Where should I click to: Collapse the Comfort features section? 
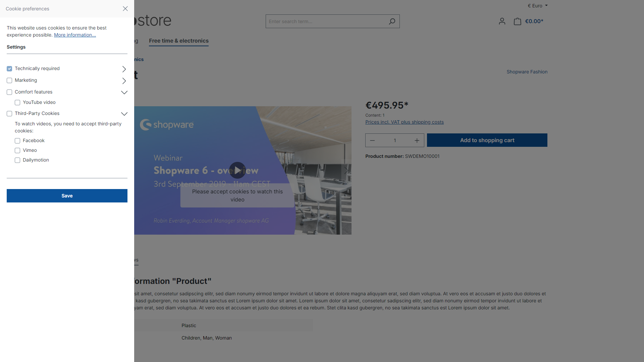click(x=124, y=93)
